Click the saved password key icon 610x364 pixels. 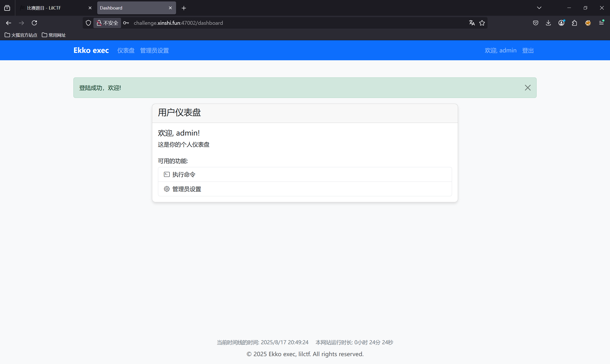click(126, 23)
